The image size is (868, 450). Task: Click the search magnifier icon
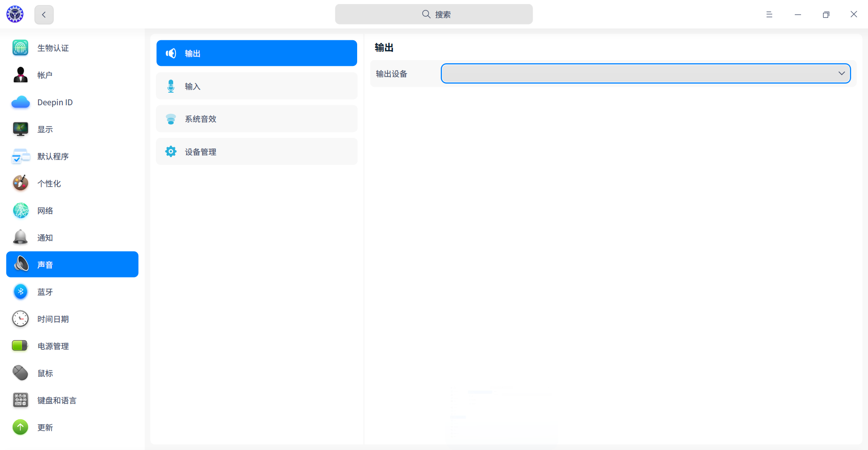(x=426, y=14)
